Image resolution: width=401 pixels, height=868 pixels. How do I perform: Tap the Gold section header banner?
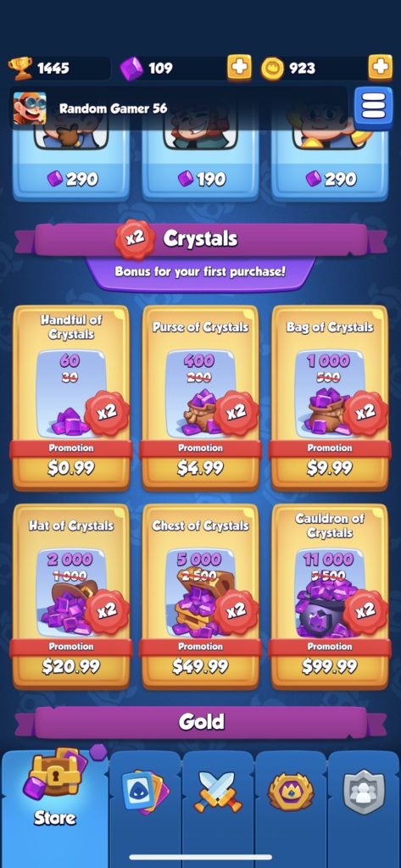pos(200,722)
